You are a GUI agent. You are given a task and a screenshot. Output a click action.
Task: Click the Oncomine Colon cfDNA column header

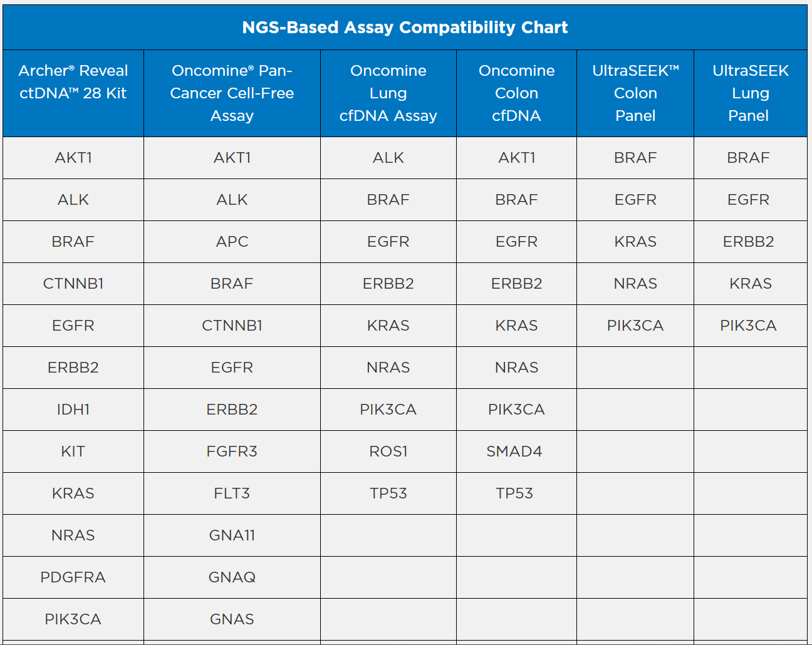[516, 93]
